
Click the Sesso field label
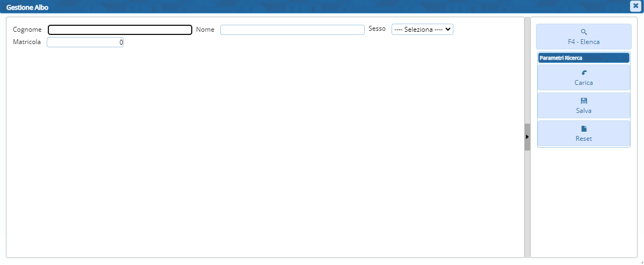(377, 29)
